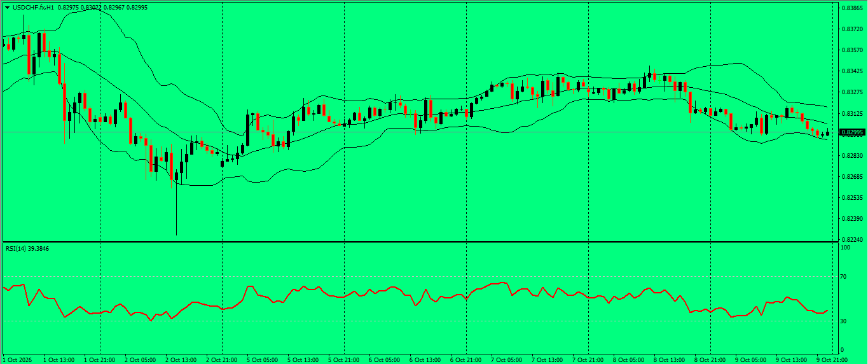Click the RSI scale 70 level label
The image size is (868, 364).
[x=844, y=277]
